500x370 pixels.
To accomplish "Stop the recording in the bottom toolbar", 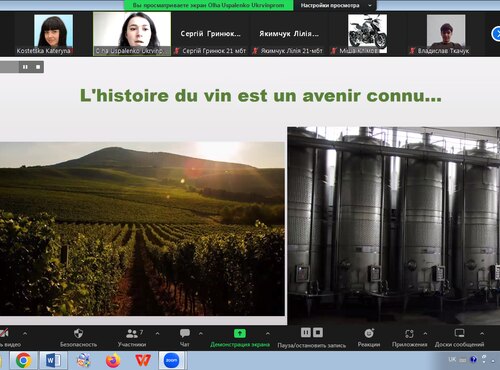I will tap(318, 332).
